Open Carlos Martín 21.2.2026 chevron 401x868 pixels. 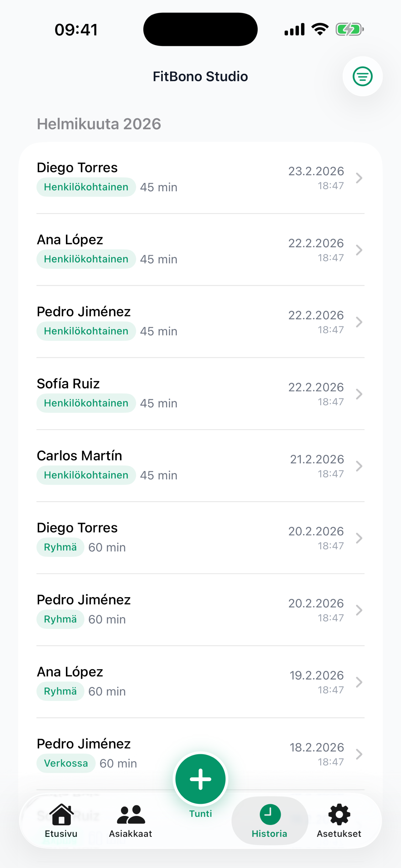[x=359, y=466]
